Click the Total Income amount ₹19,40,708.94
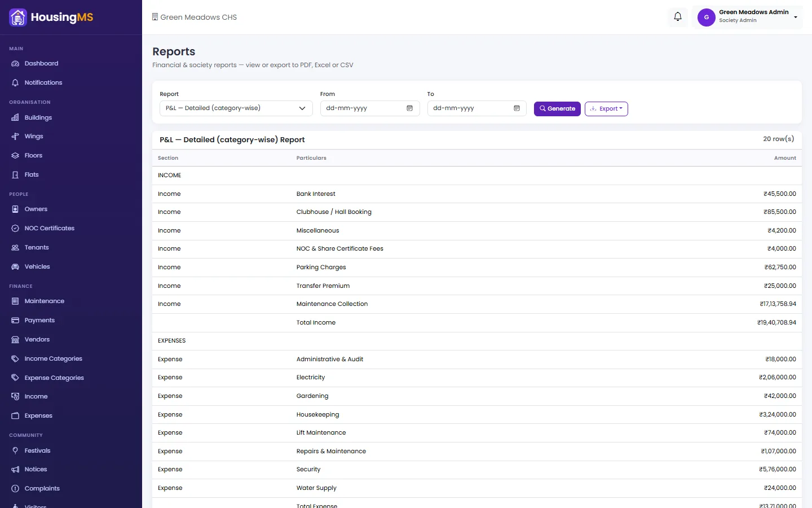 tap(776, 323)
